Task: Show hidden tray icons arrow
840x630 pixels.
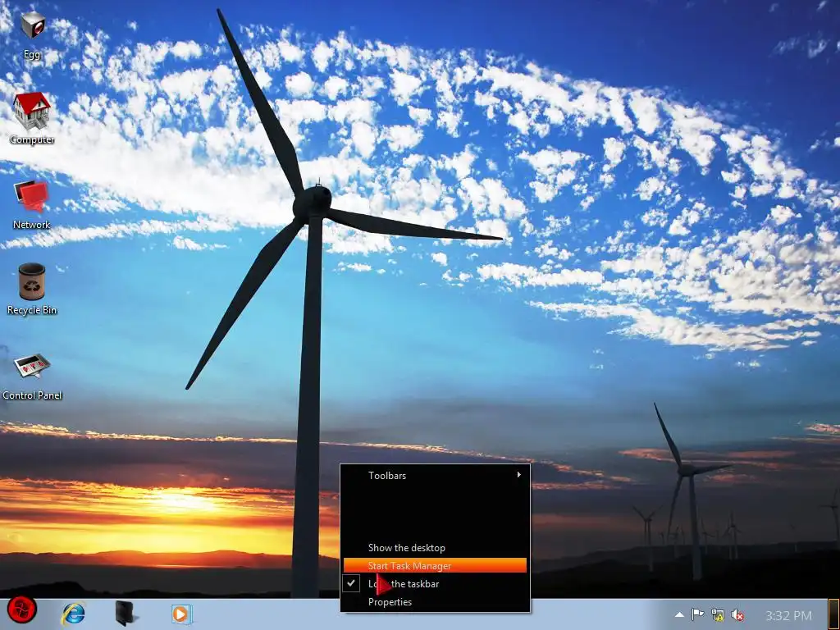Action: 679,615
